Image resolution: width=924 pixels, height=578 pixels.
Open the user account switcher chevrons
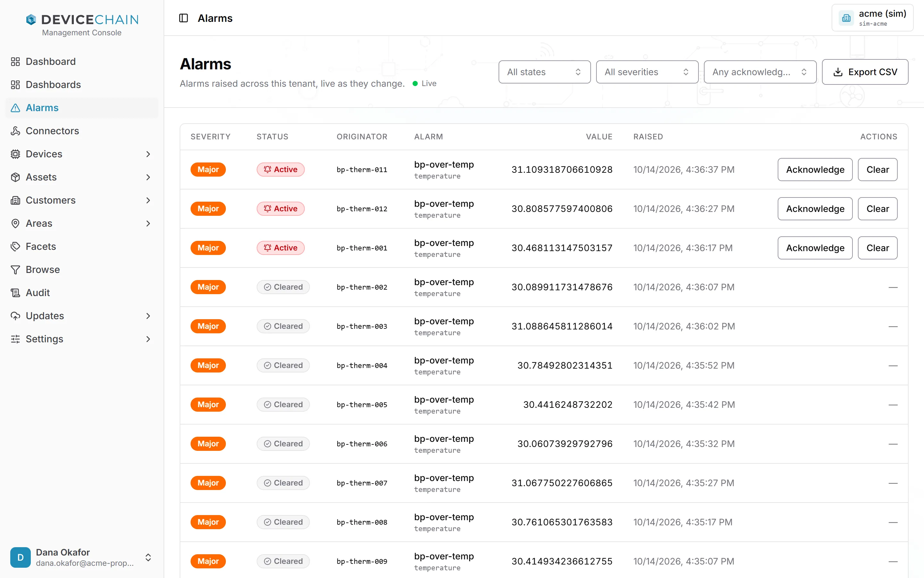click(x=148, y=557)
